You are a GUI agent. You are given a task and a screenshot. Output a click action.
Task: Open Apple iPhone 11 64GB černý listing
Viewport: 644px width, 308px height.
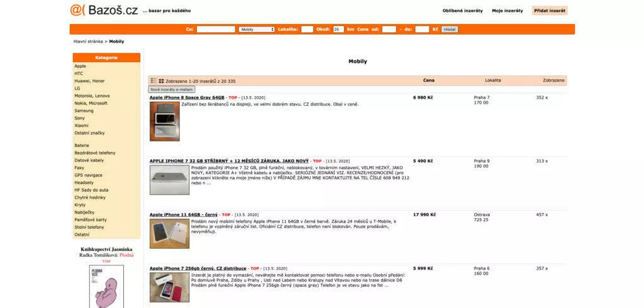pos(184,215)
